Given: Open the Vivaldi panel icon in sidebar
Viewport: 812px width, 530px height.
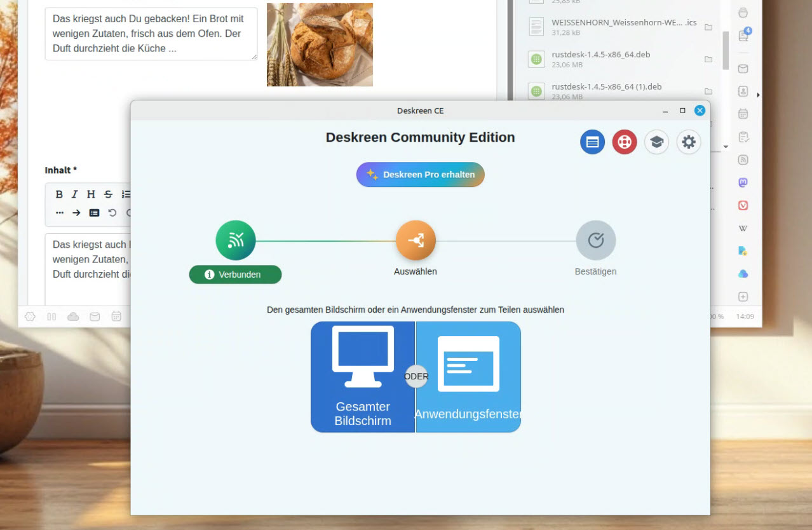Looking at the screenshot, I should (x=743, y=205).
